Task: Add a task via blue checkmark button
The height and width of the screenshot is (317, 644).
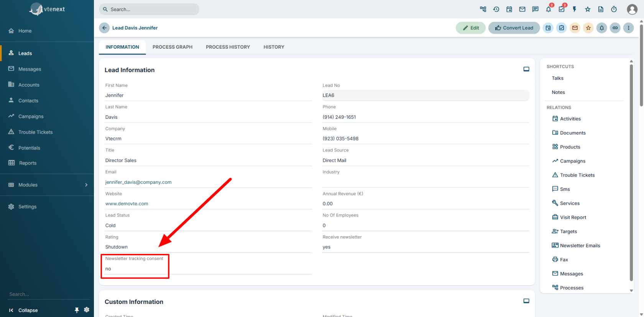Action: pos(562,28)
